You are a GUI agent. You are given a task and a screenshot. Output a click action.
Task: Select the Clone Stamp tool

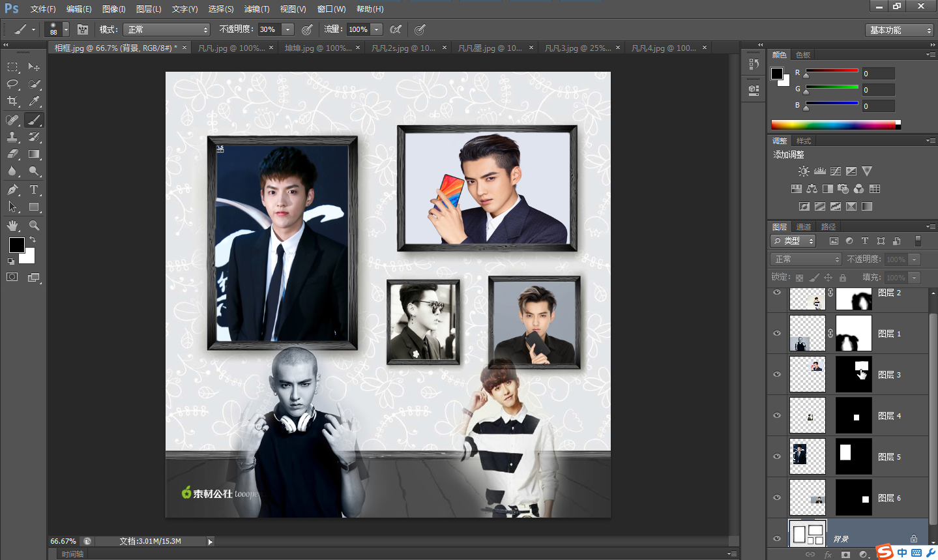click(12, 137)
